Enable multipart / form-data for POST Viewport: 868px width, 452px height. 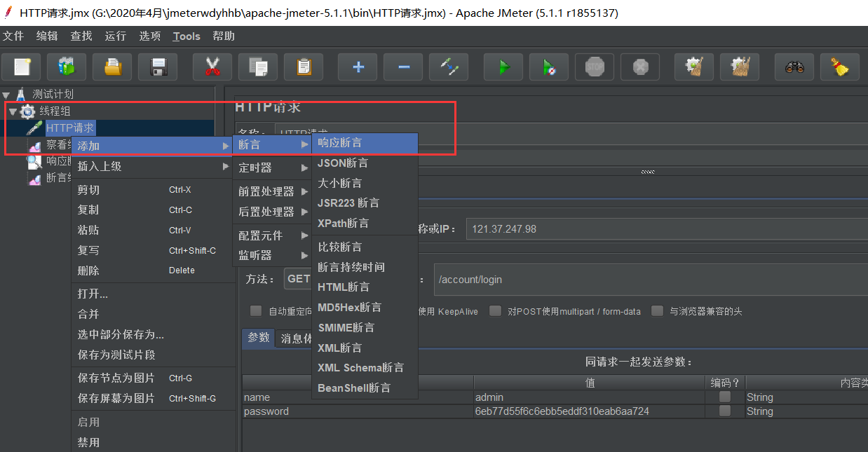496,311
